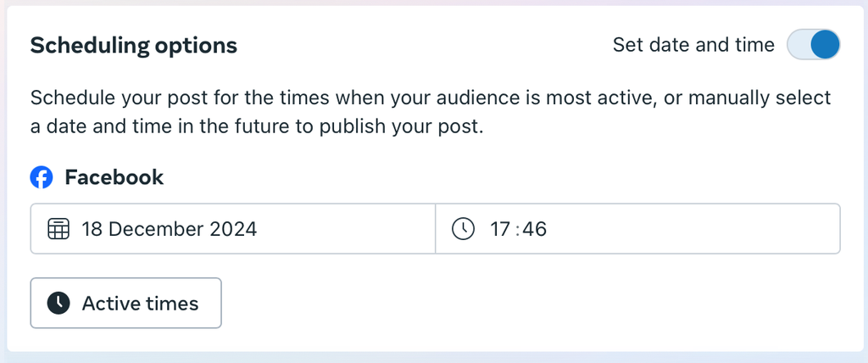Click the calendar icon in date field

58,229
